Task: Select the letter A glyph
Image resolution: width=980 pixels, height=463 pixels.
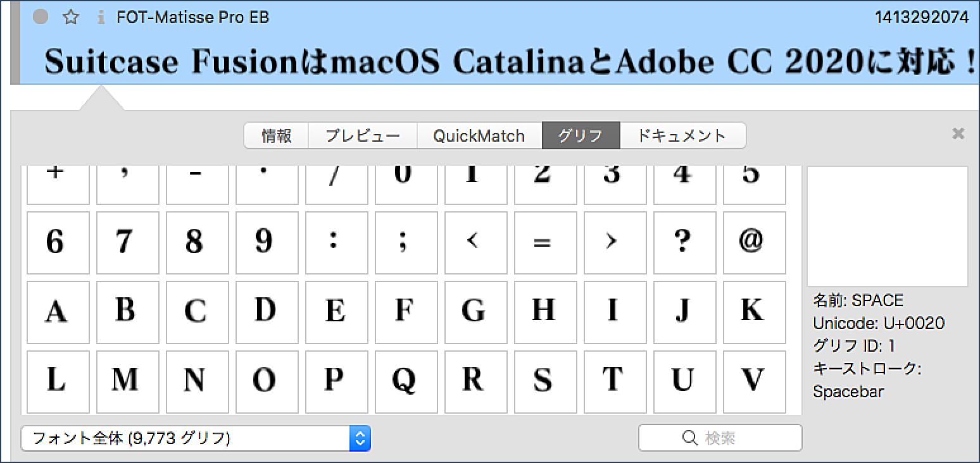Action: pos(58,312)
